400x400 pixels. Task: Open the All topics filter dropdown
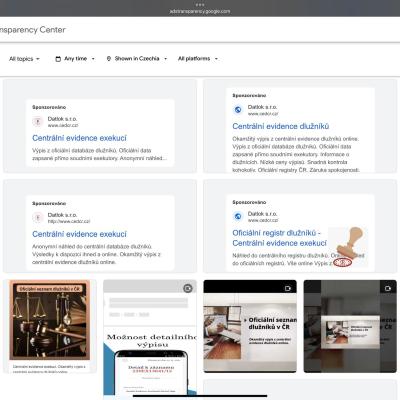(24, 59)
